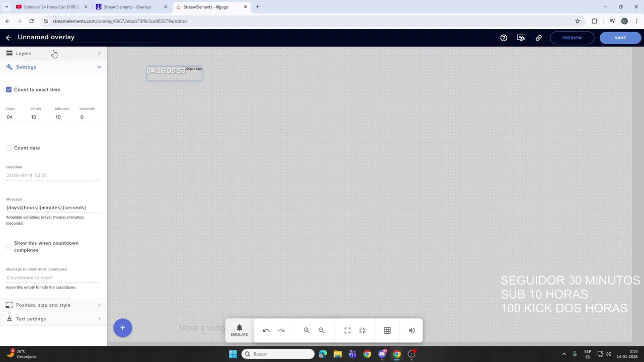Screen dimensions: 644x362
Task: Add a widget with the plus button
Action: [122, 328]
